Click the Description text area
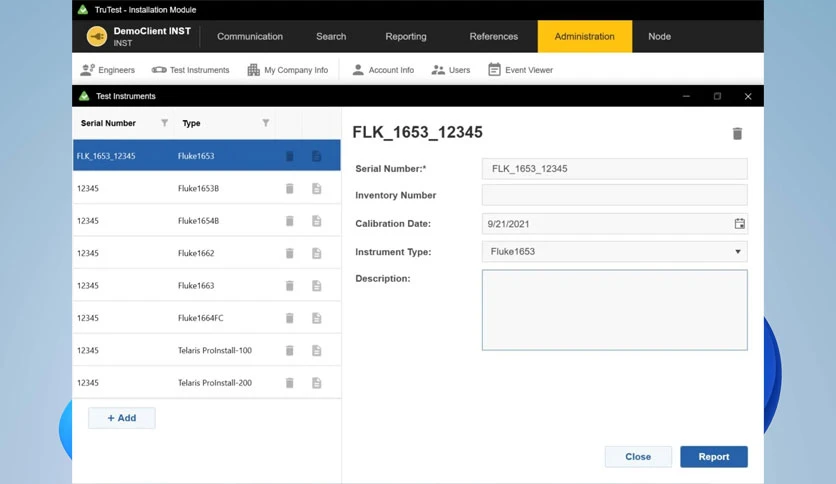 614,310
